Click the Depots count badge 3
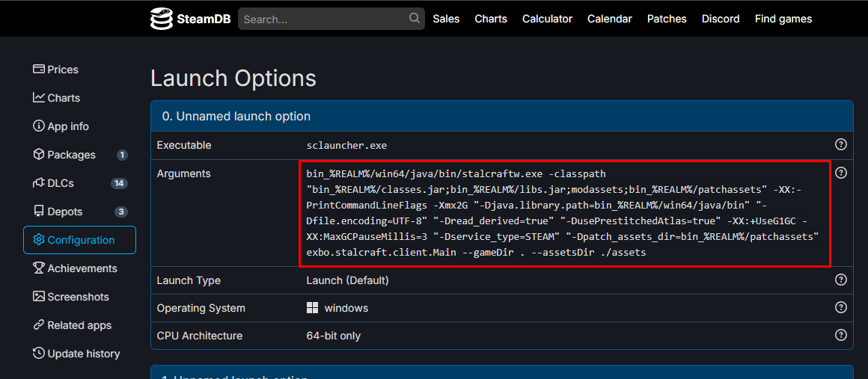The height and width of the screenshot is (379, 868). (x=121, y=212)
